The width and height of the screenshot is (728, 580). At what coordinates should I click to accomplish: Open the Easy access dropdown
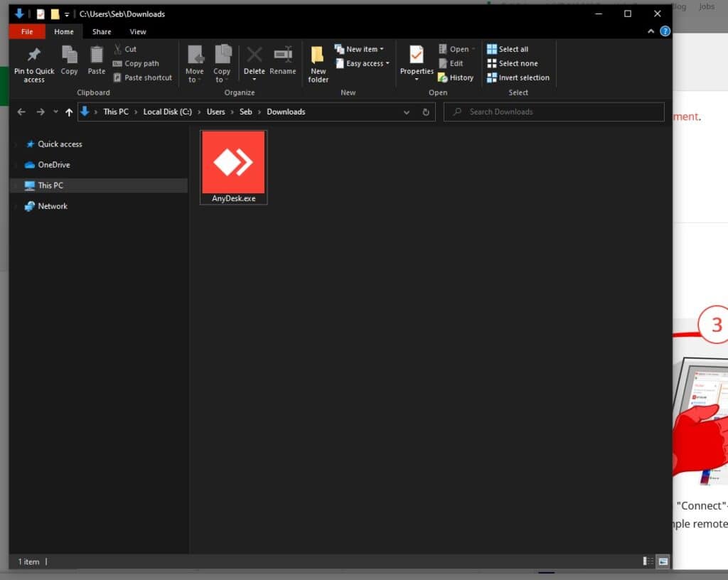(363, 63)
